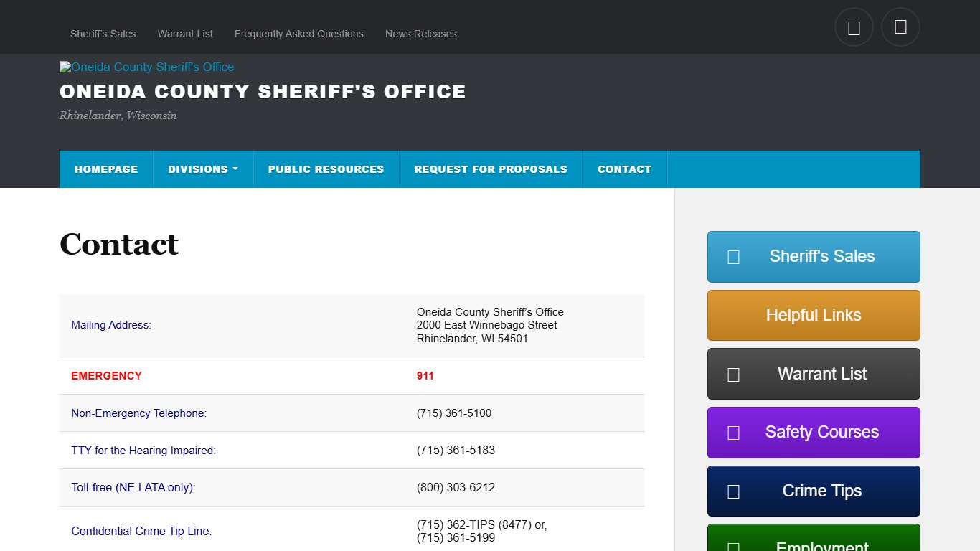Click the Crime Tips sidebar icon
The image size is (980, 551).
tap(732, 491)
